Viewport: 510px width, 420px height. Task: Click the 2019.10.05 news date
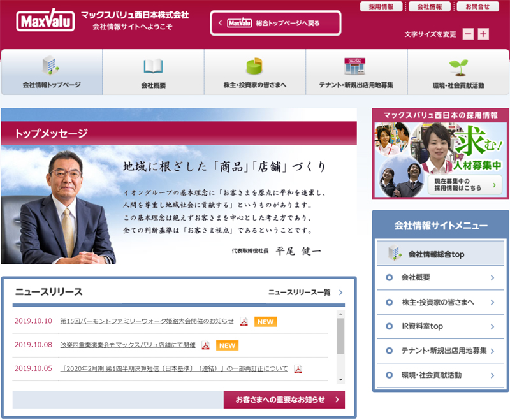pyautogui.click(x=33, y=368)
